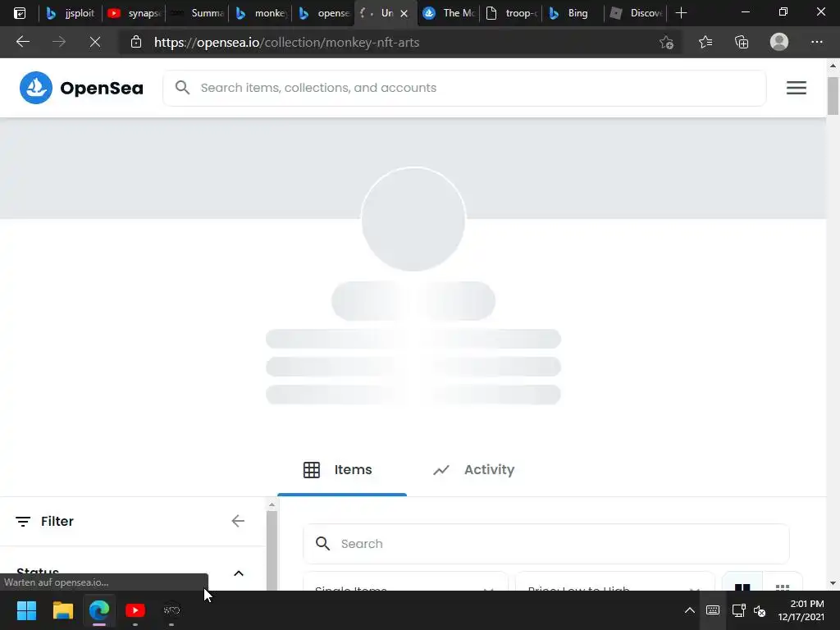Open the browser profile avatar
Screen dimensions: 840x630
pos(779,42)
